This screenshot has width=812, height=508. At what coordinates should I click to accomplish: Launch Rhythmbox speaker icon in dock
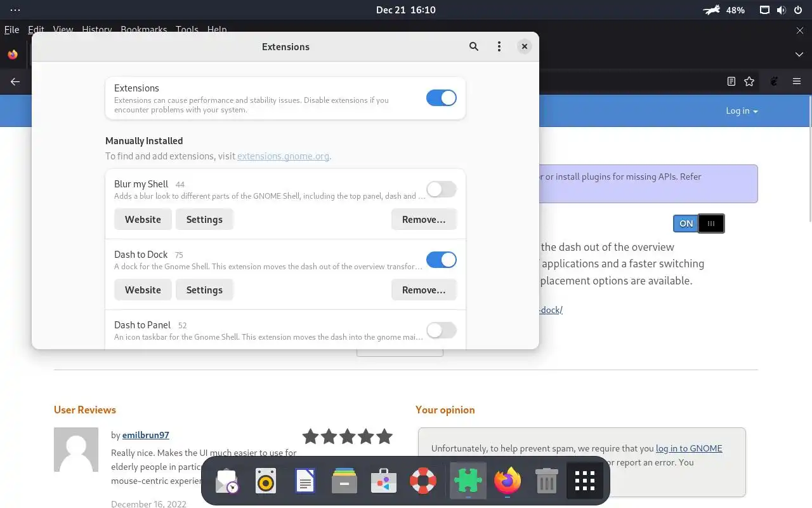point(266,481)
